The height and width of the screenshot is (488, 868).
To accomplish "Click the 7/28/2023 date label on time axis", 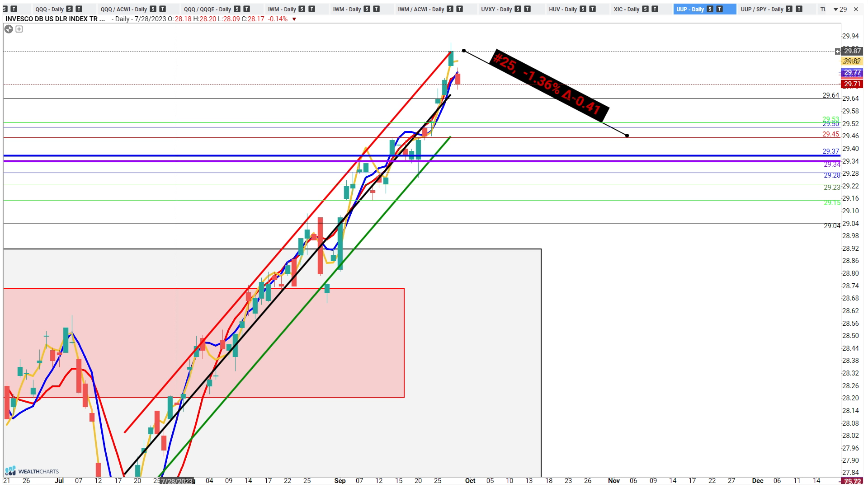I will [178, 481].
